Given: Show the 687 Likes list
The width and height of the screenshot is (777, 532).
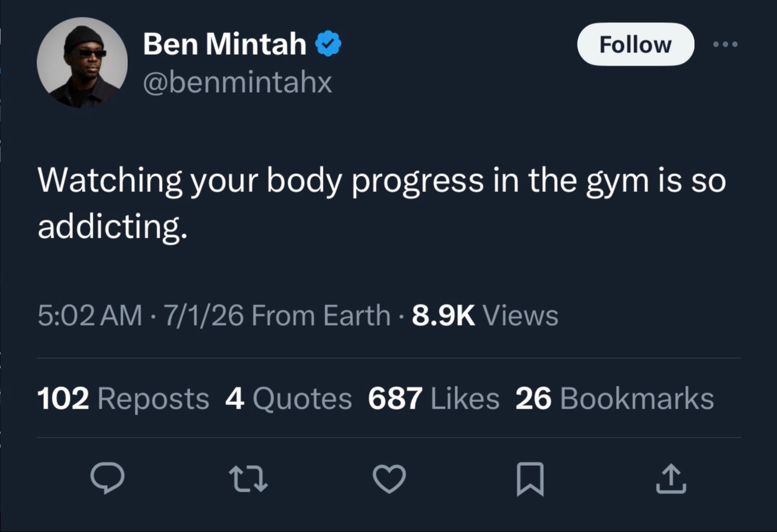Looking at the screenshot, I should (434, 398).
